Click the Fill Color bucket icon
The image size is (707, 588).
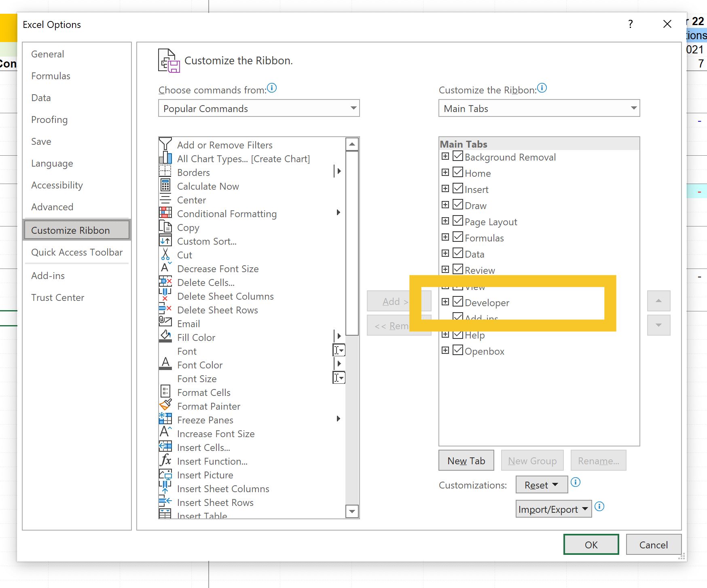pyautogui.click(x=166, y=337)
